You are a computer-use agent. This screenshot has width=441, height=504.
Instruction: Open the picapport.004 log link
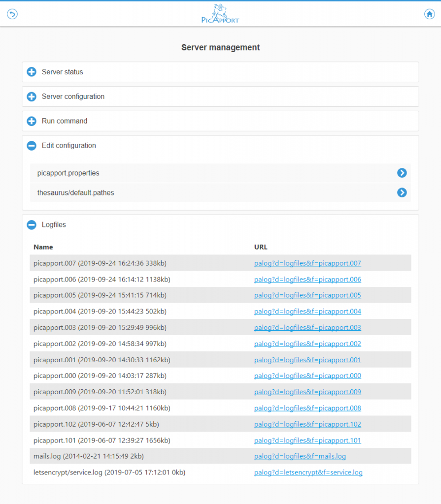[307, 312]
